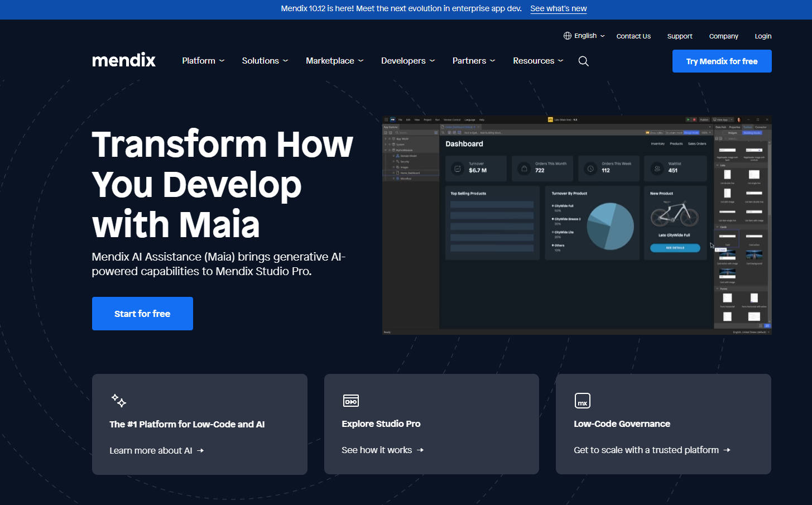The height and width of the screenshot is (505, 812).
Task: Click the Low-Code Governance heading
Action: [622, 424]
